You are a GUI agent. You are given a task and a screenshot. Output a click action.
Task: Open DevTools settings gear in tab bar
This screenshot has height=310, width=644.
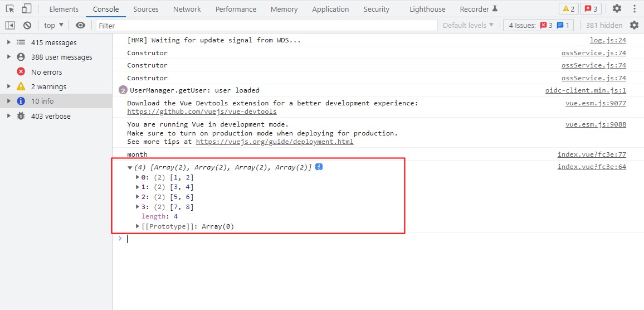(x=617, y=8)
